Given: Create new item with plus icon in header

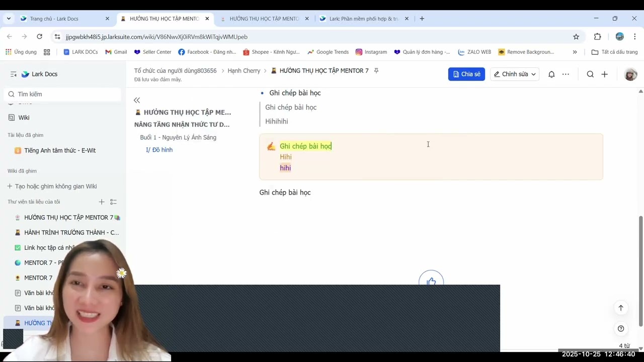Looking at the screenshot, I should coord(604,74).
